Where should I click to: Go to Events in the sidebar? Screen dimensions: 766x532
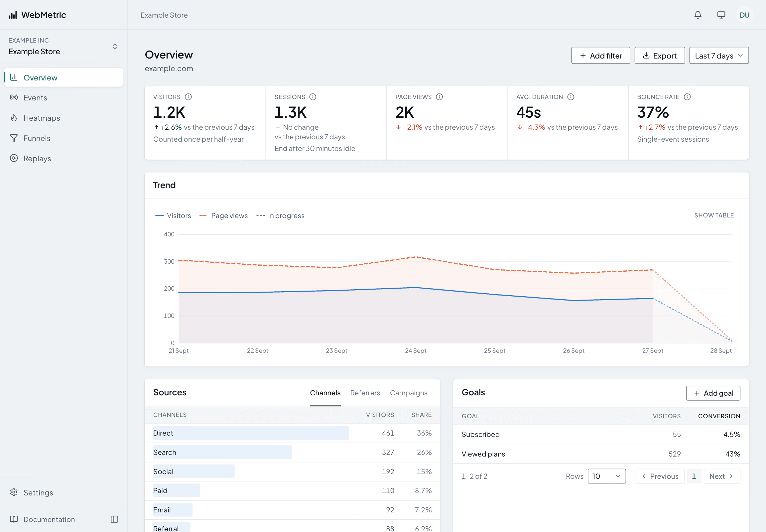pos(63,97)
